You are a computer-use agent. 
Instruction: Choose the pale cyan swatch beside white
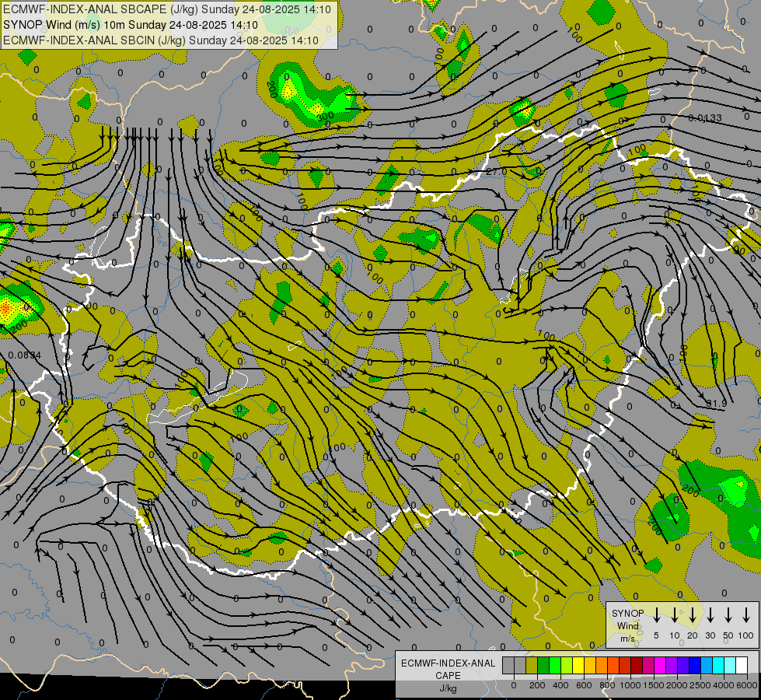coord(729,665)
